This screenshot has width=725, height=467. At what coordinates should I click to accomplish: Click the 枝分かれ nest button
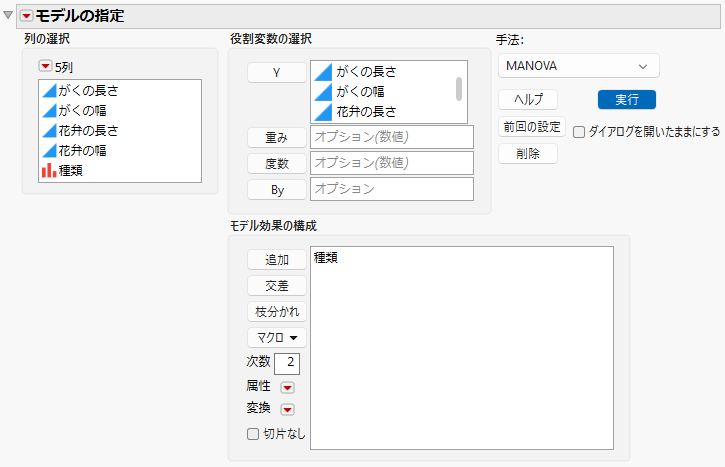[x=276, y=312]
